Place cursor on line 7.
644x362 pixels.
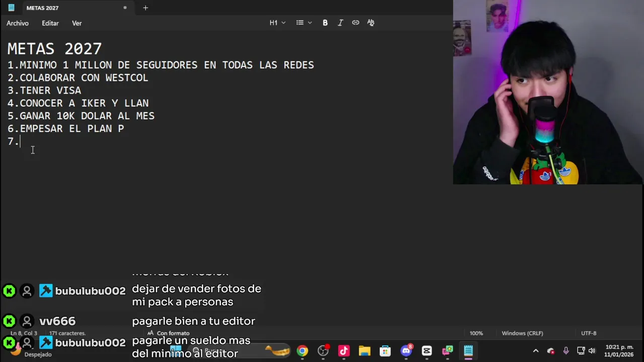[14, 141]
